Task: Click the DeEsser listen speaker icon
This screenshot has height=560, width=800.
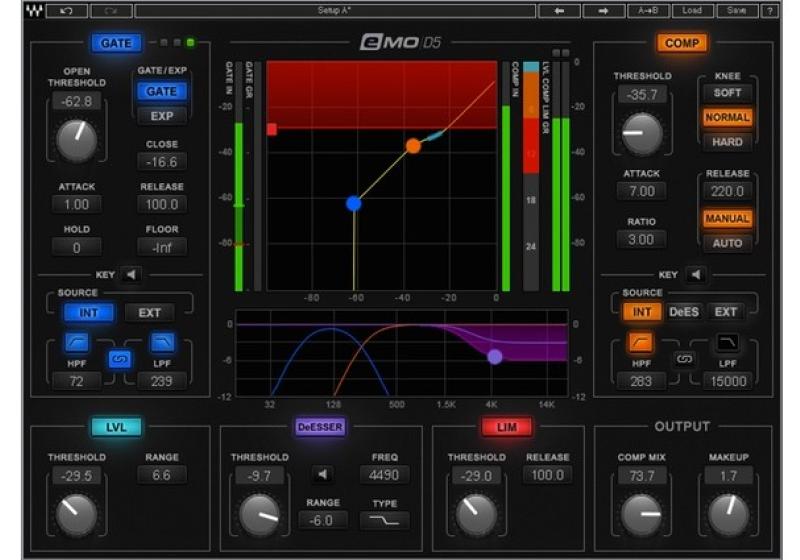Action: coord(323,474)
